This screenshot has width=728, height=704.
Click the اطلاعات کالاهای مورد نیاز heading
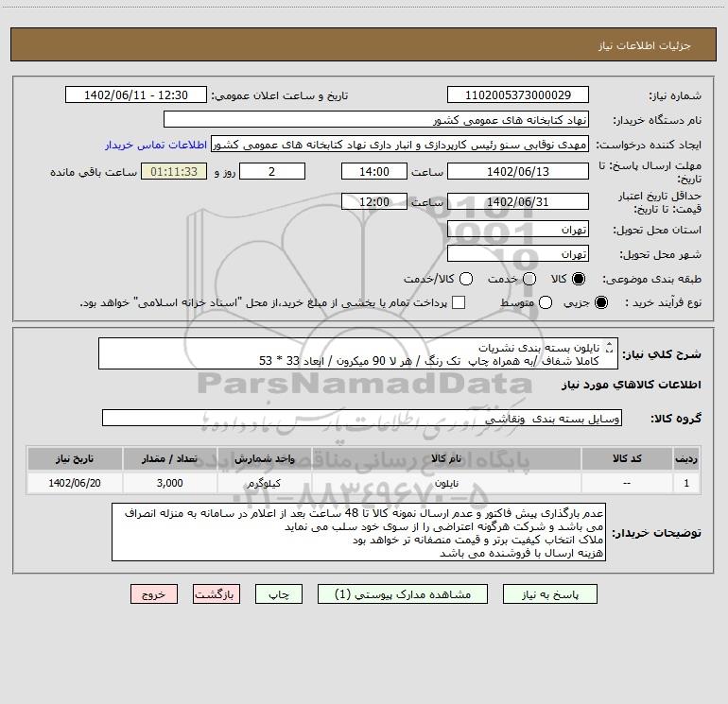(x=631, y=385)
